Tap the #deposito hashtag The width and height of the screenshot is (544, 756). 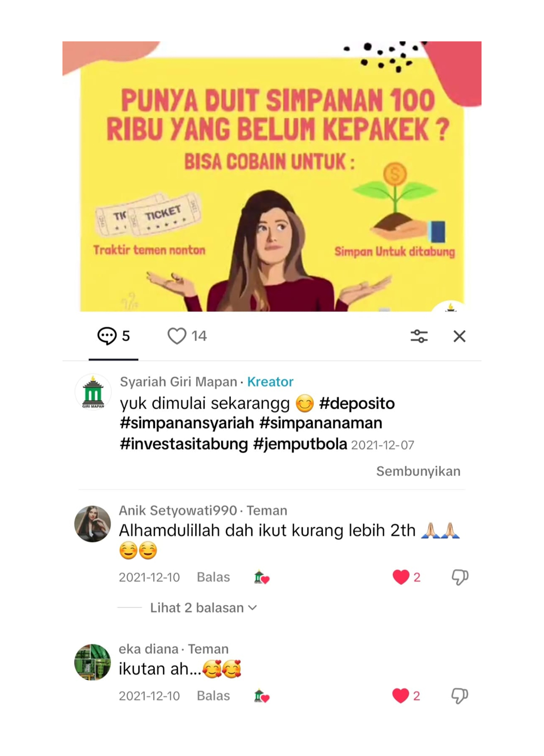(x=357, y=403)
